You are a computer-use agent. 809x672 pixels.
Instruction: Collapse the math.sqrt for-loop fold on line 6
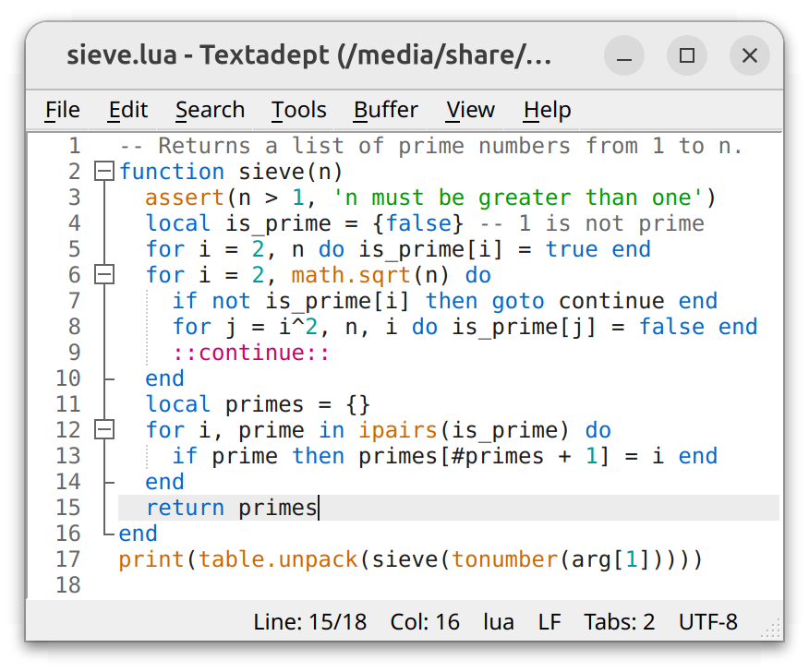click(104, 274)
